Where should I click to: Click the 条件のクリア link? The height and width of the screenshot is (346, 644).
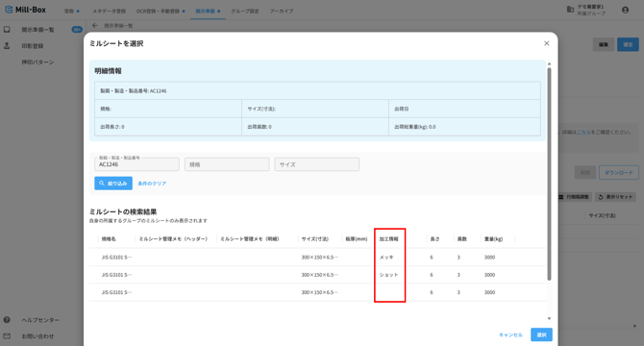(x=152, y=184)
